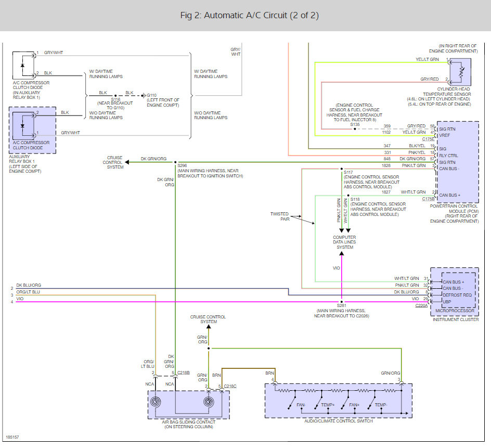Click the S296 splice dot
The height and width of the screenshot is (448, 491).
click(175, 162)
